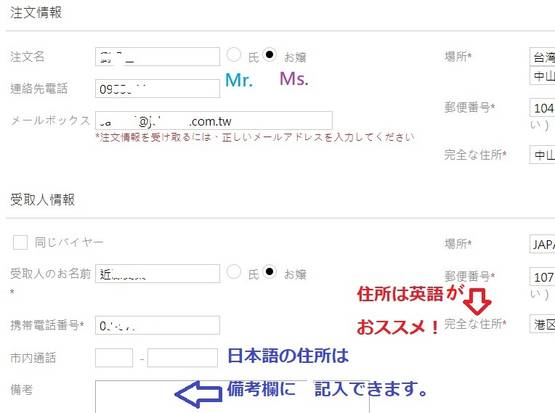Image resolution: width=555 pixels, height=413 pixels.
Task: Click the 市内通話 area code box
Action: (114, 358)
